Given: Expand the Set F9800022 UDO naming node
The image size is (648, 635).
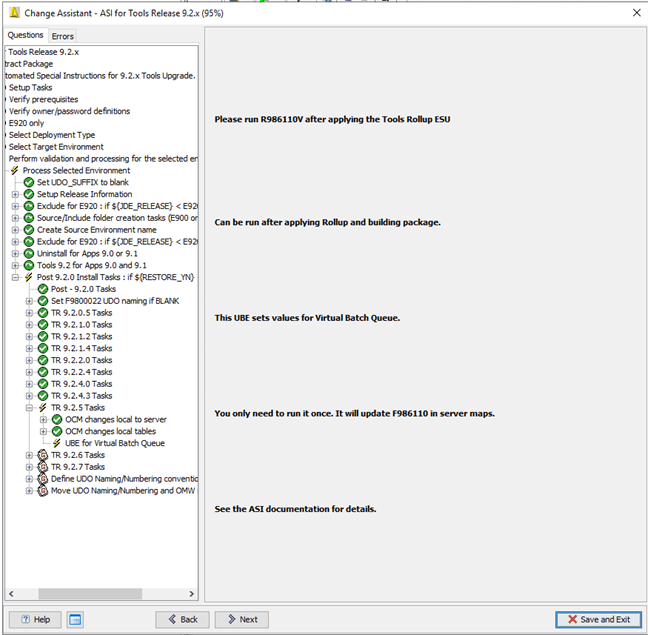Looking at the screenshot, I should (x=29, y=301).
